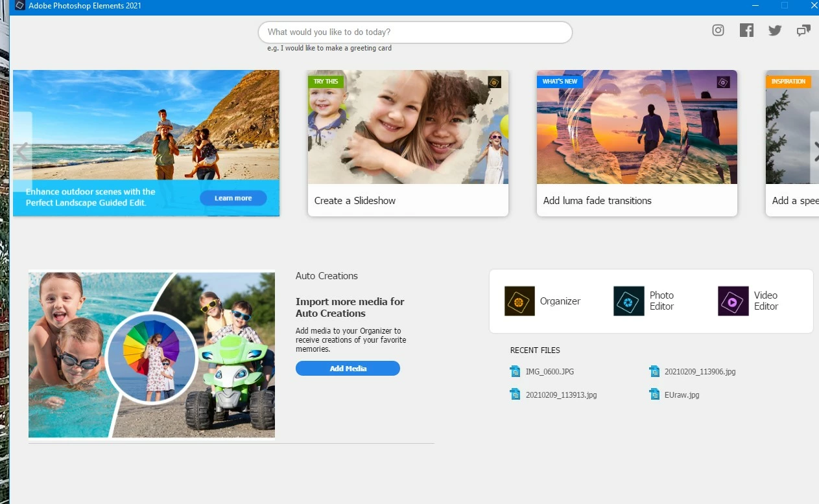Image resolution: width=819 pixels, height=504 pixels.
Task: Open the Create a Slideshow card image
Action: (408, 127)
